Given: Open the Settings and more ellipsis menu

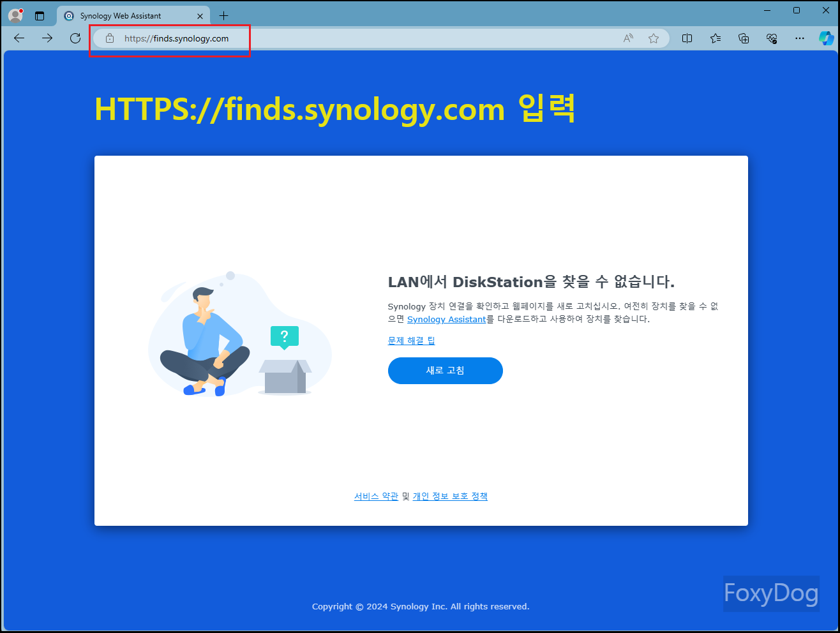Looking at the screenshot, I should click(x=800, y=38).
